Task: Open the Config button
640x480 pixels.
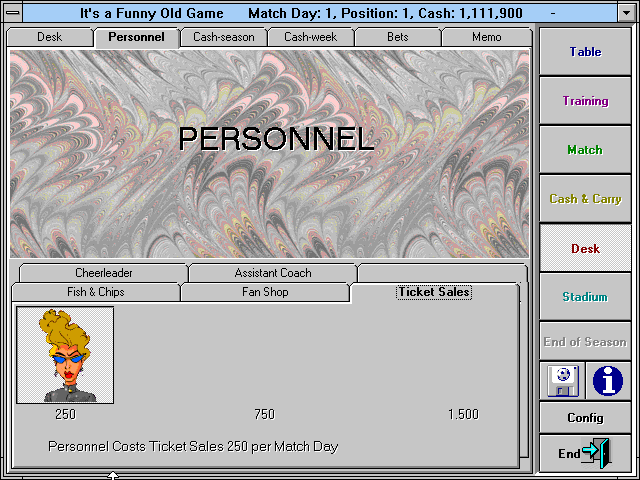Action: click(585, 418)
